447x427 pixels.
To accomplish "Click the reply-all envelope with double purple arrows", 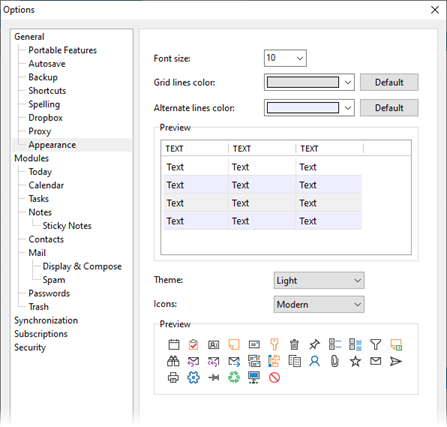I will click(x=214, y=361).
